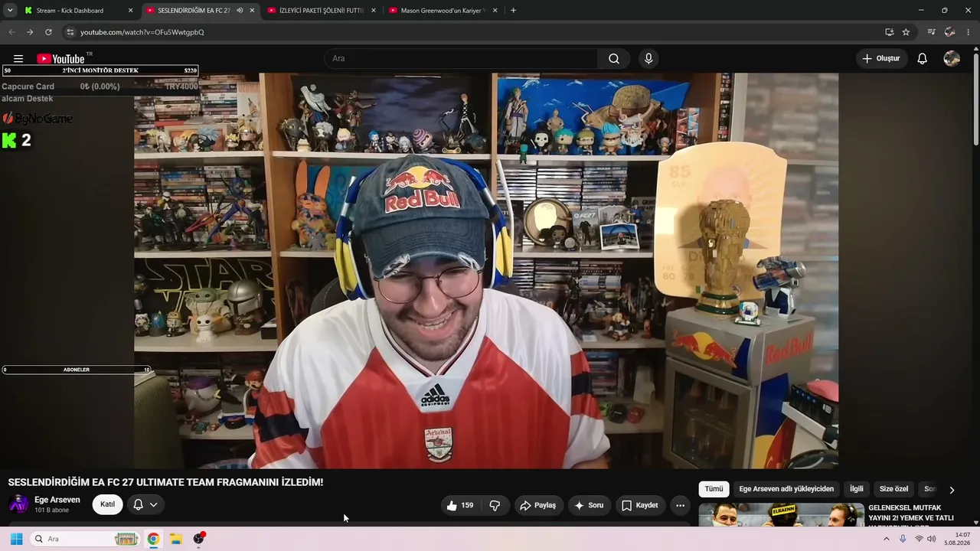Open Chrome from the taskbar

point(153,539)
